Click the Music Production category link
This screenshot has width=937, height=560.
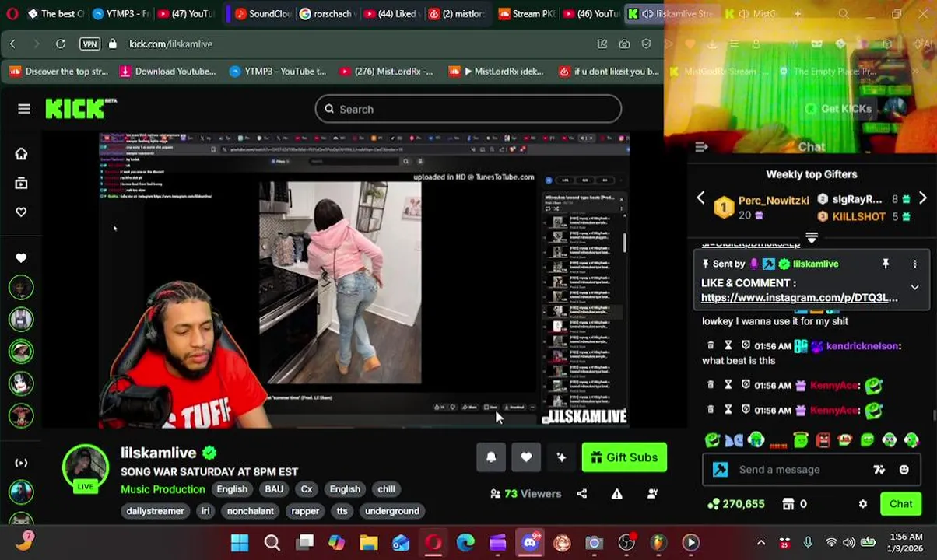tap(163, 489)
